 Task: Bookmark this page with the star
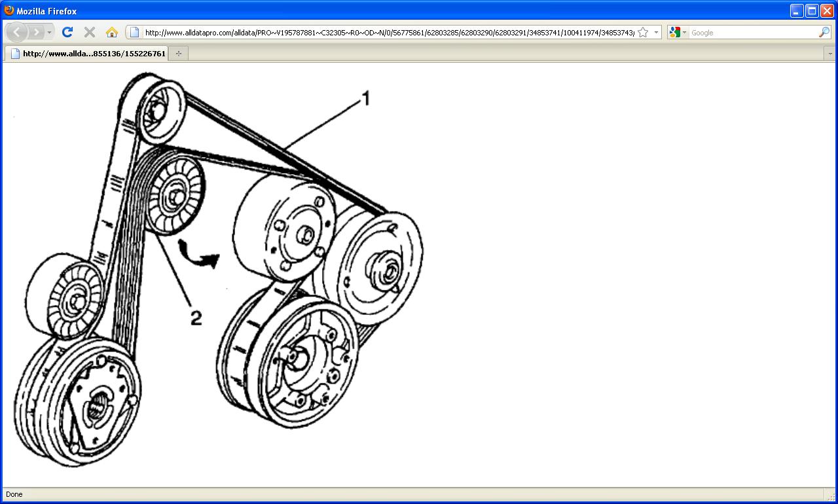coord(643,32)
